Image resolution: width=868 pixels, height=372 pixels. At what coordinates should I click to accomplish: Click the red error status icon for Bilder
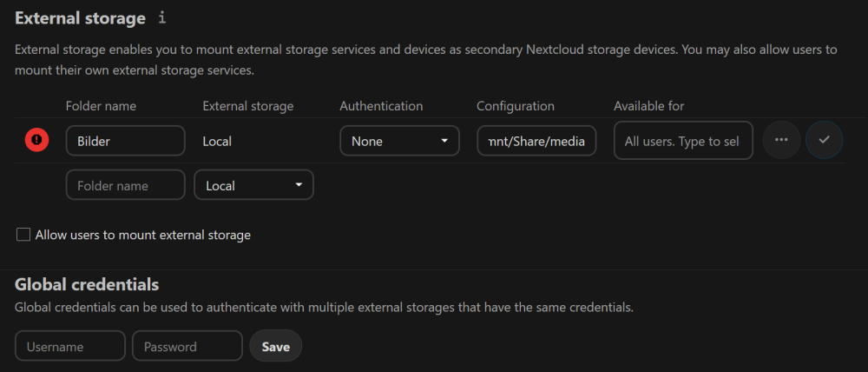point(36,140)
